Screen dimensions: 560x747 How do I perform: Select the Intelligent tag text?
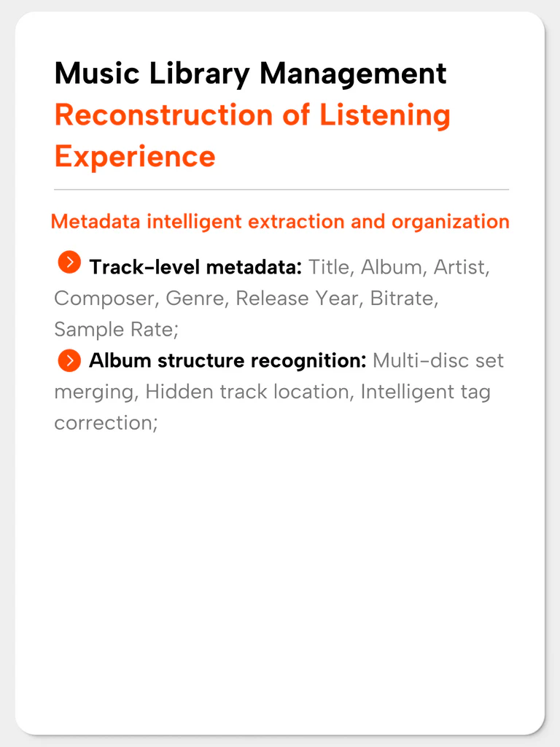point(426,392)
